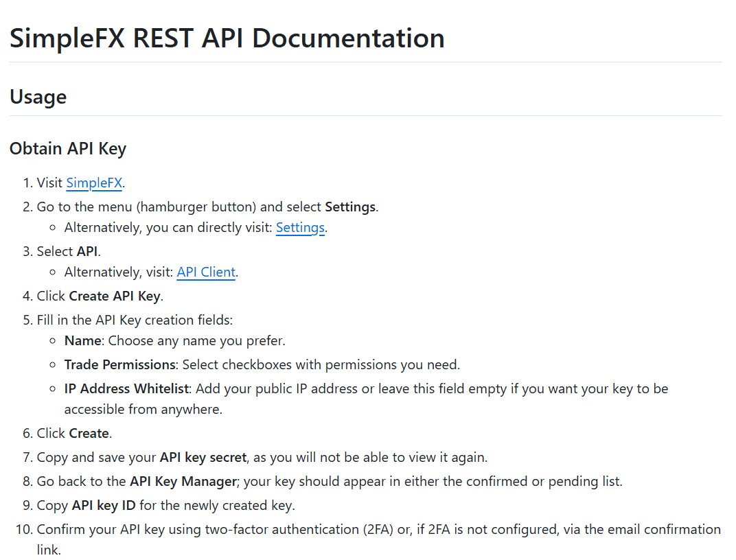Click the Obtain API Key heading
The height and width of the screenshot is (560, 736).
pyautogui.click(x=68, y=148)
